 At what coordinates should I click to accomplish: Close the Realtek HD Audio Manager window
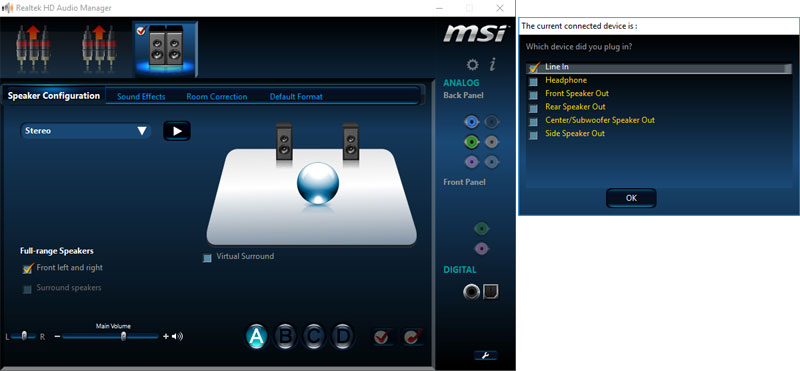[500, 8]
